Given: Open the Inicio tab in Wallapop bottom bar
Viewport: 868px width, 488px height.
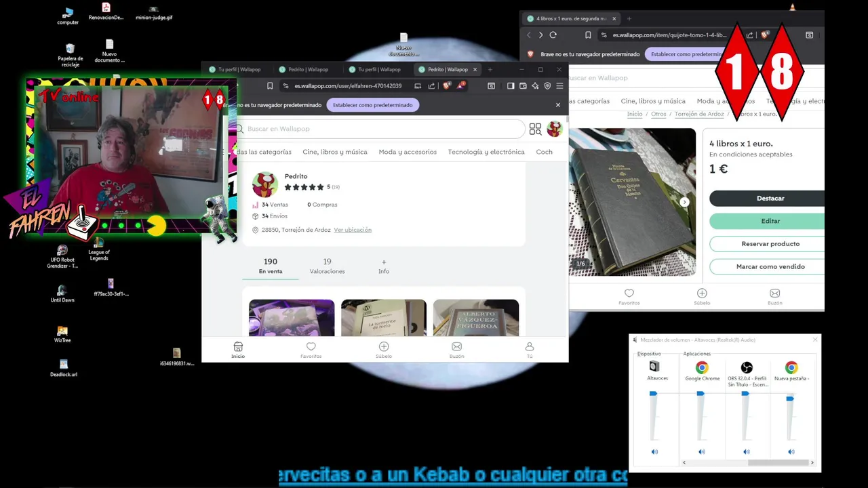Looking at the screenshot, I should (x=238, y=350).
